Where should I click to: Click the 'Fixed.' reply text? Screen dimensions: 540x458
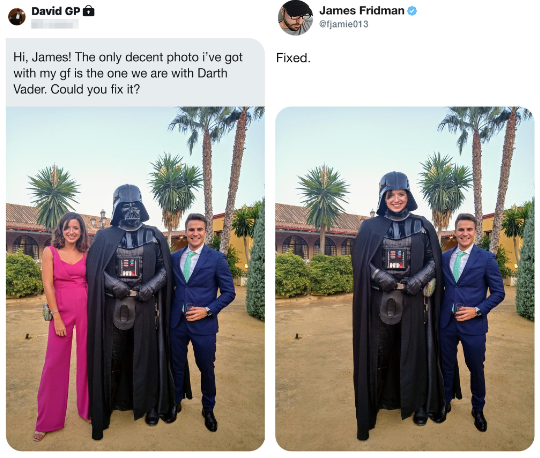coord(293,58)
